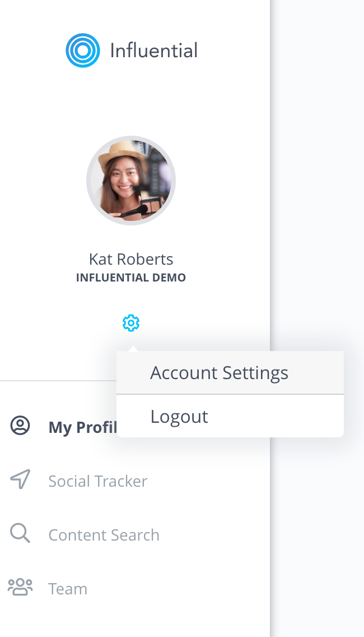Click blank sidebar space below the logo

click(135, 101)
